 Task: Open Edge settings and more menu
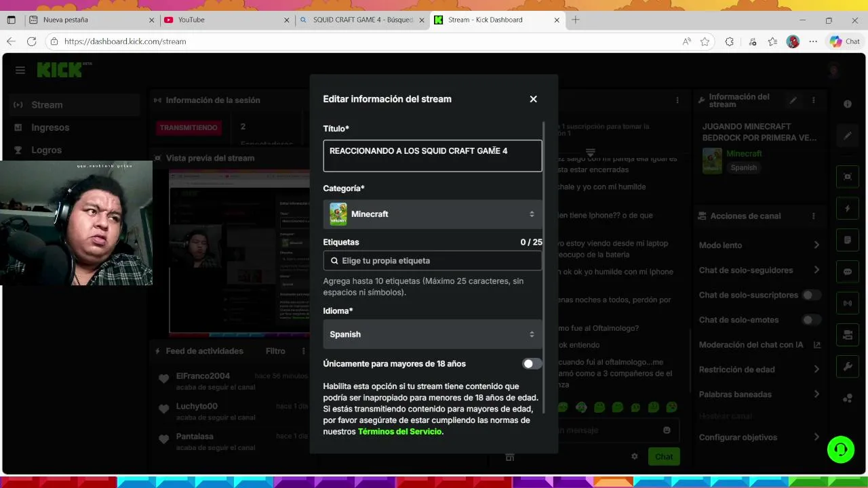(813, 41)
